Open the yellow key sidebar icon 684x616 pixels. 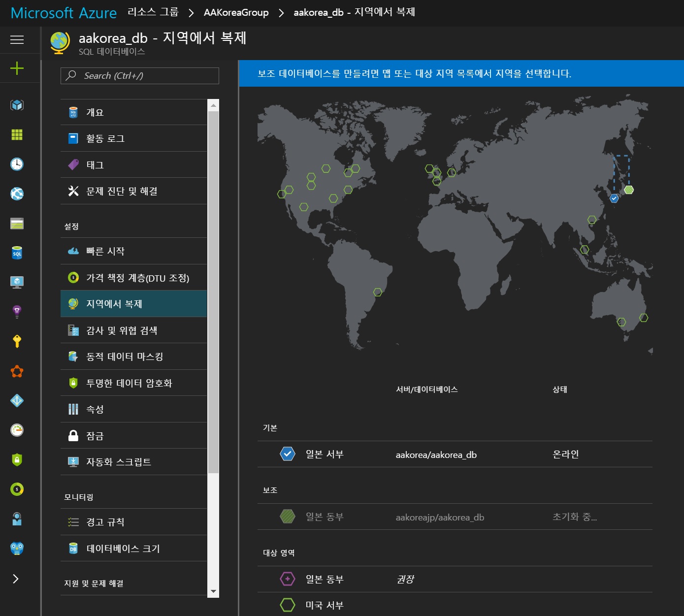pyautogui.click(x=17, y=341)
